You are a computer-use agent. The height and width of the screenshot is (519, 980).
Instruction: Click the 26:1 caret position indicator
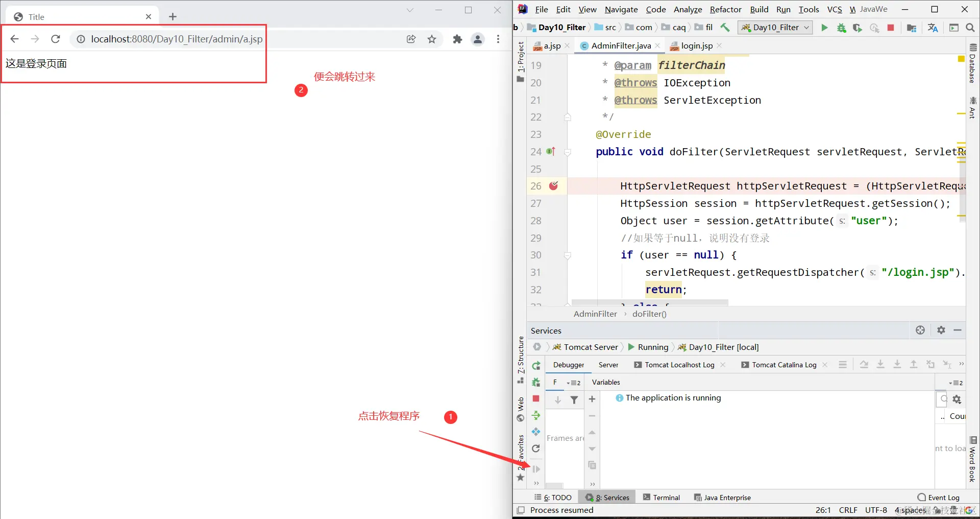823,510
